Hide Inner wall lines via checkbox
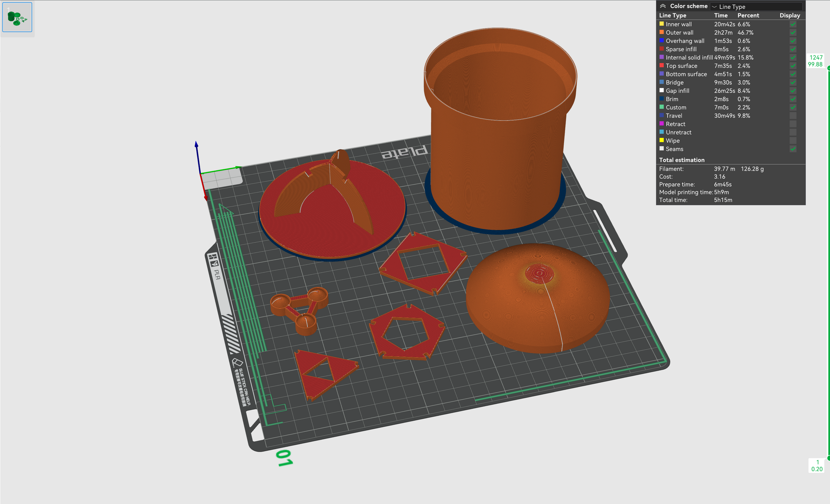Screen dimensions: 830x504 [793, 24]
